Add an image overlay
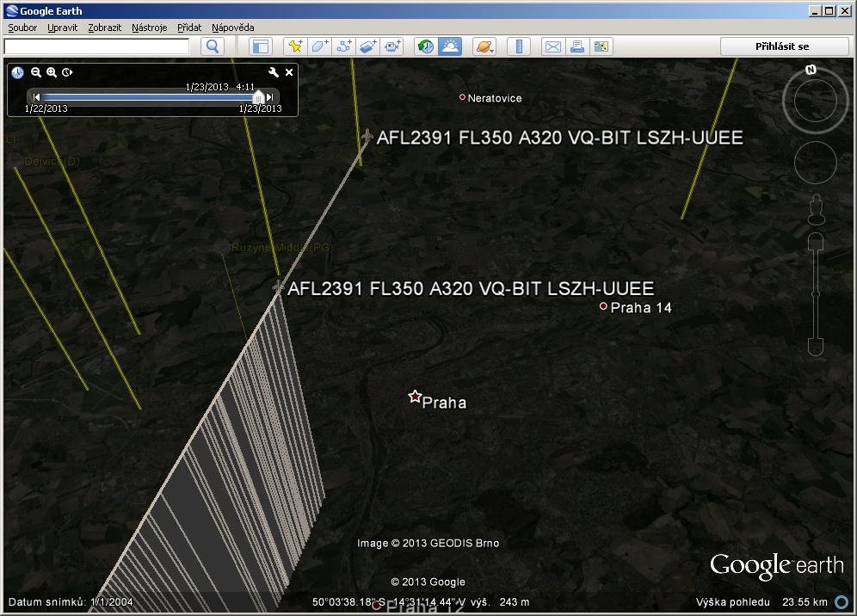Screen dimensions: 857x616 [x=367, y=46]
